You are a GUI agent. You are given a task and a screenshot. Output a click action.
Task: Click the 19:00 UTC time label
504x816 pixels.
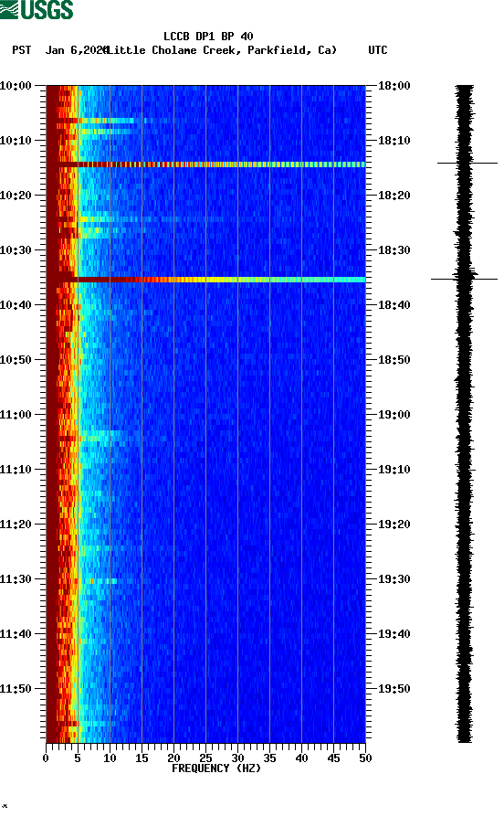394,415
